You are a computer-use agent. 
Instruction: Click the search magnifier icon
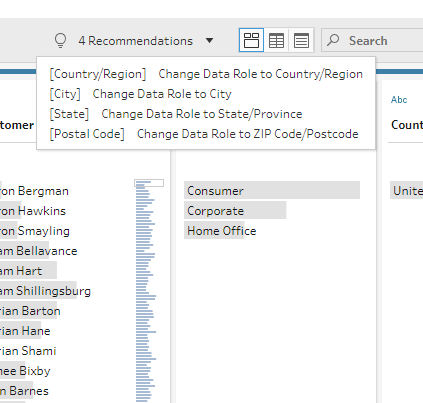tap(333, 40)
